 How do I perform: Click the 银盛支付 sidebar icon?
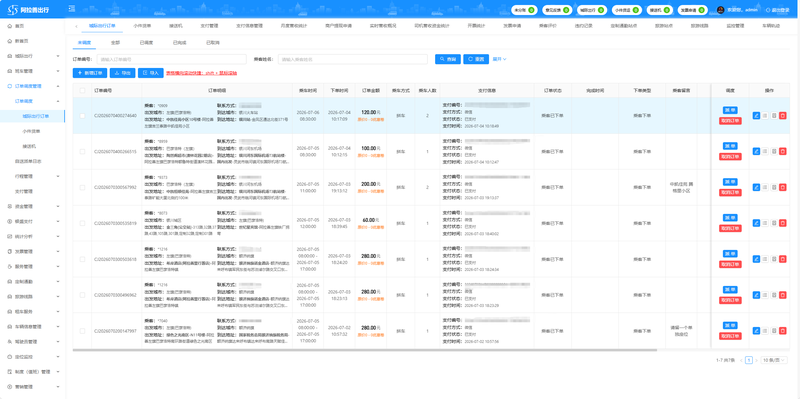pos(10,221)
